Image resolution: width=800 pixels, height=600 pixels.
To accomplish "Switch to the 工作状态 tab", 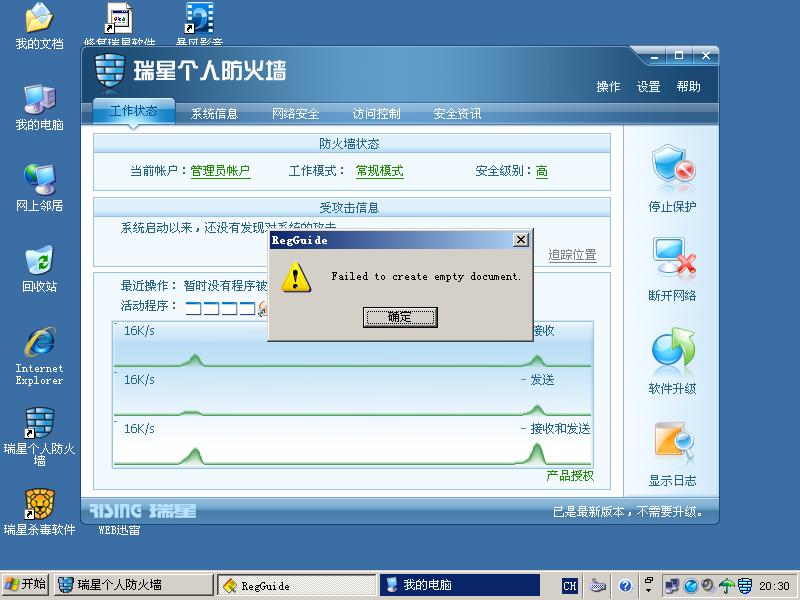I will 134,111.
